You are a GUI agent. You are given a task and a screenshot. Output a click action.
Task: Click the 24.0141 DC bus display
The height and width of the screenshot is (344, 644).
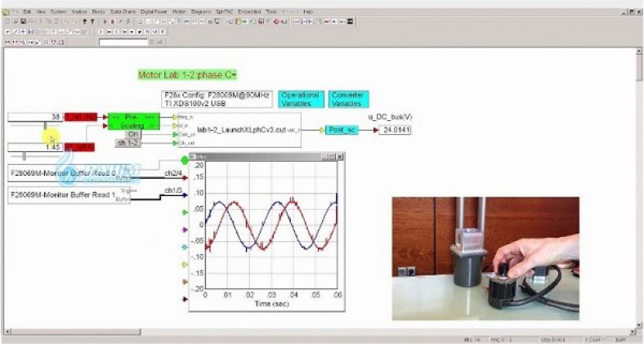point(395,130)
